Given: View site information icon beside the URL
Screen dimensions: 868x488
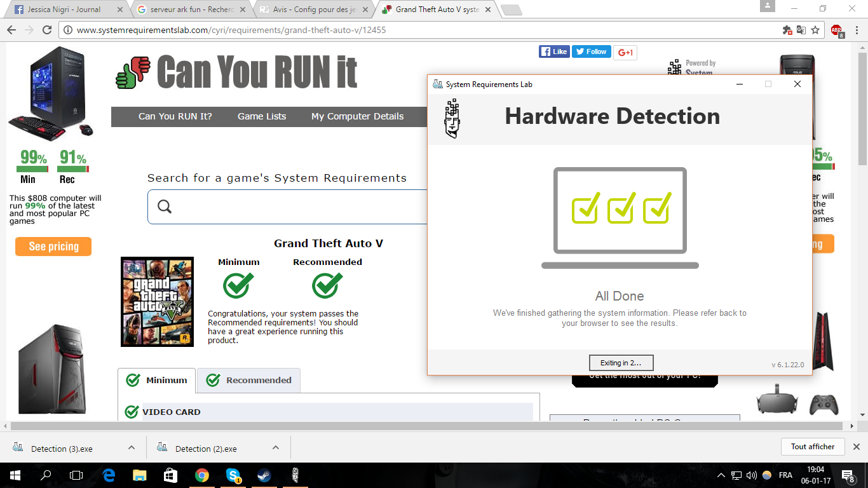Looking at the screenshot, I should (x=69, y=30).
